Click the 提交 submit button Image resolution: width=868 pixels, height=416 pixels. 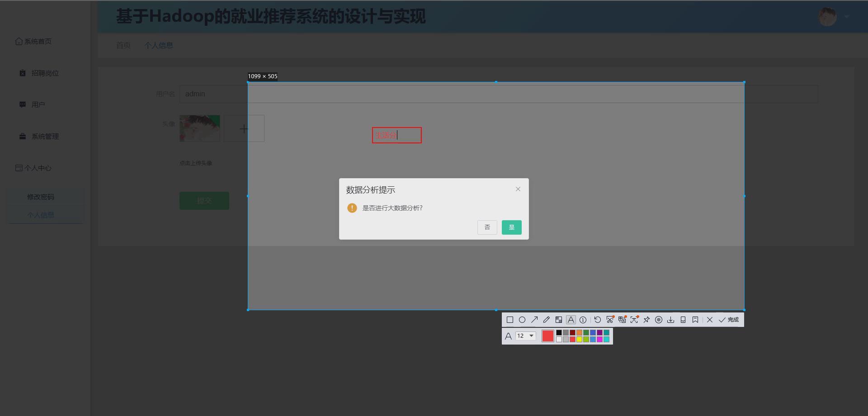pyautogui.click(x=204, y=200)
